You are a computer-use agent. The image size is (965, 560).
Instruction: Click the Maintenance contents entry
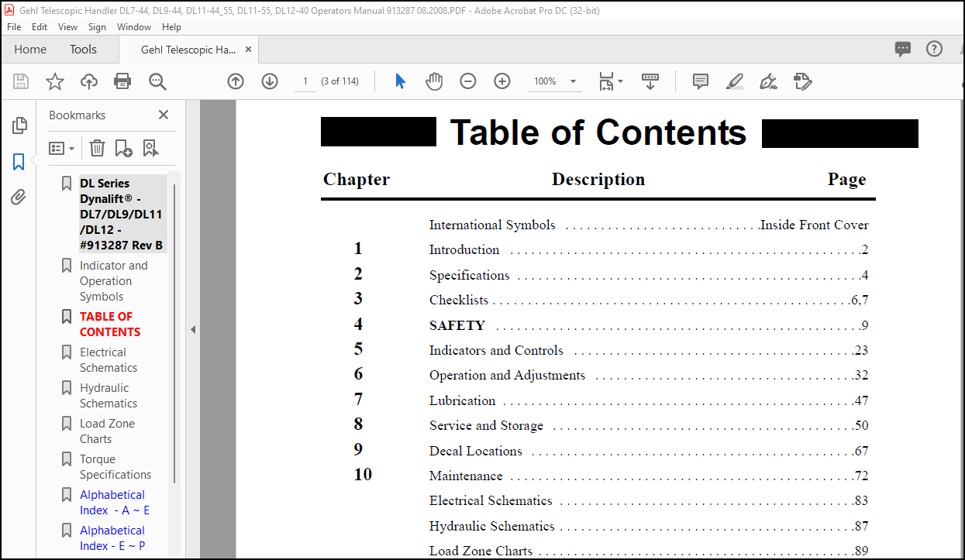coord(466,476)
